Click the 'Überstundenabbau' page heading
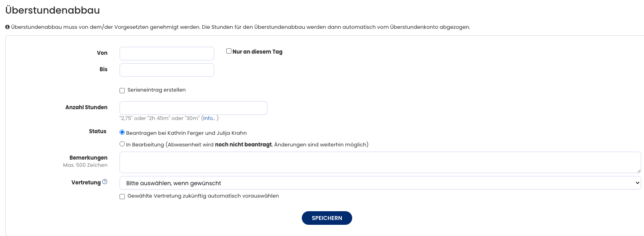644x236 pixels. (x=53, y=10)
